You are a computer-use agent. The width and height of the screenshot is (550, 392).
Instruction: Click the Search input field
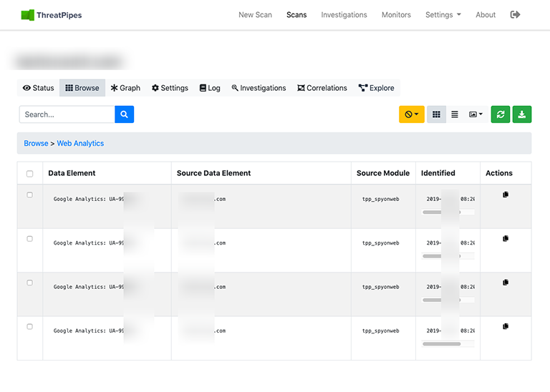point(67,114)
